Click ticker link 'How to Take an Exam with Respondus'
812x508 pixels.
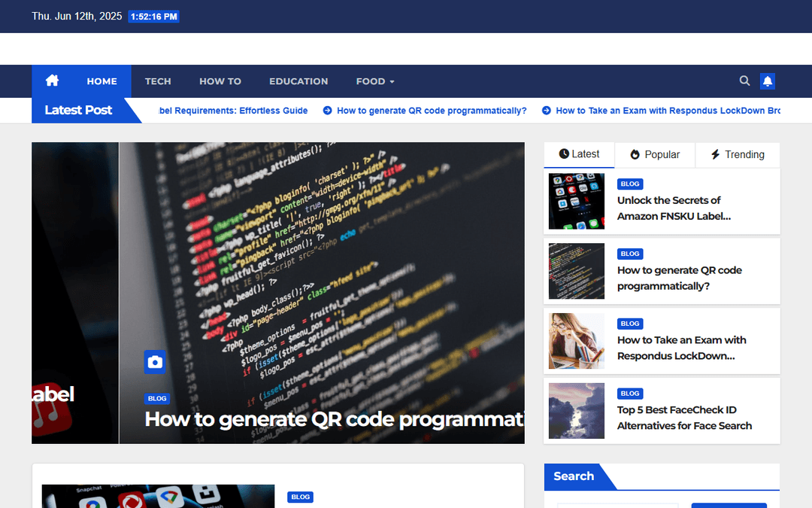tap(668, 111)
